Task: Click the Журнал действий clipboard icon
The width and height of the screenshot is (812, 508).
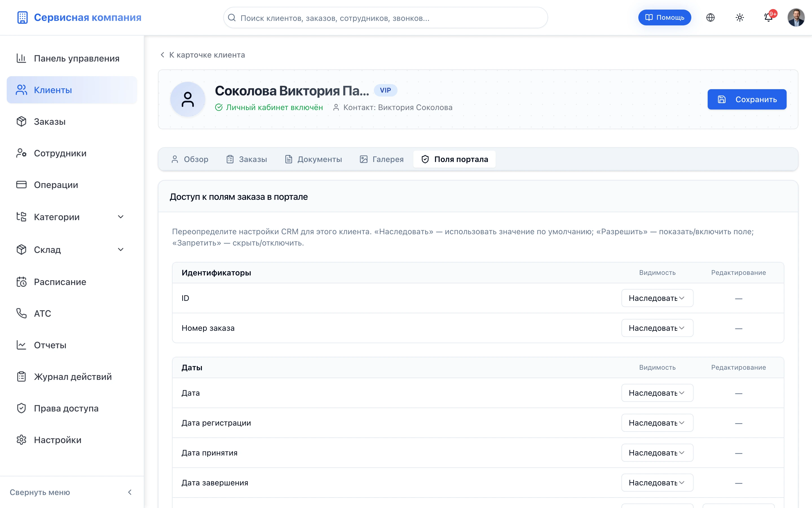Action: click(21, 376)
